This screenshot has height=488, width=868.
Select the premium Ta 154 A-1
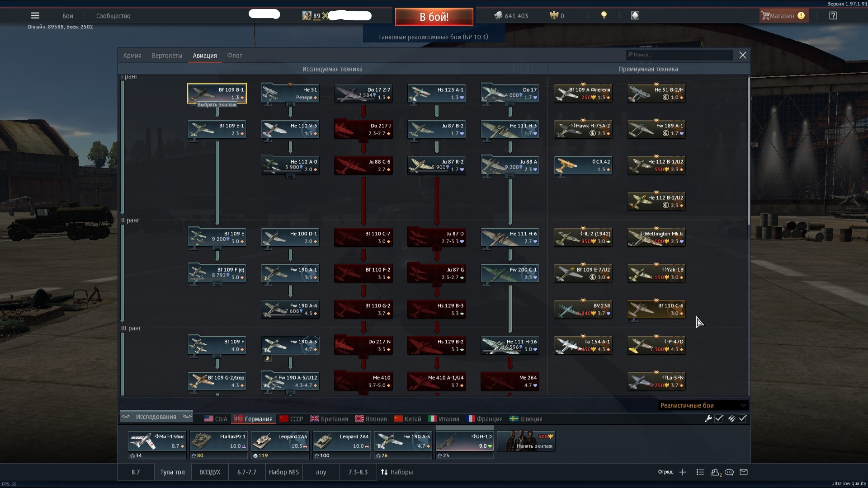click(583, 345)
